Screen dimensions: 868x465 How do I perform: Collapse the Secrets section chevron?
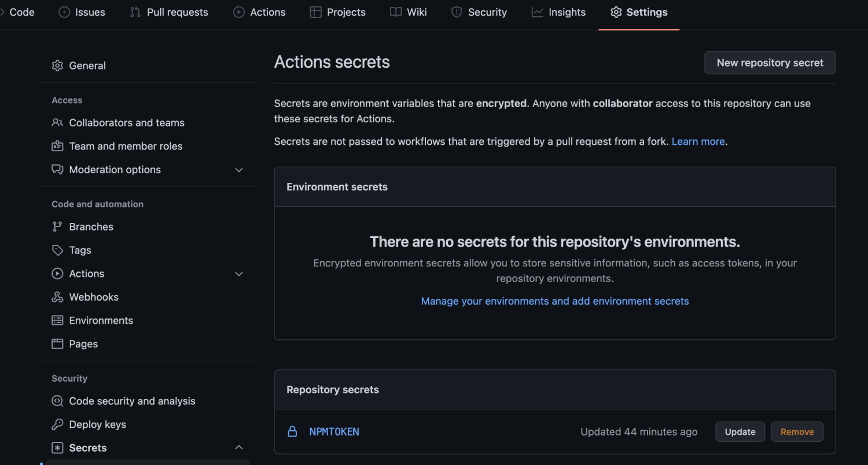(239, 448)
